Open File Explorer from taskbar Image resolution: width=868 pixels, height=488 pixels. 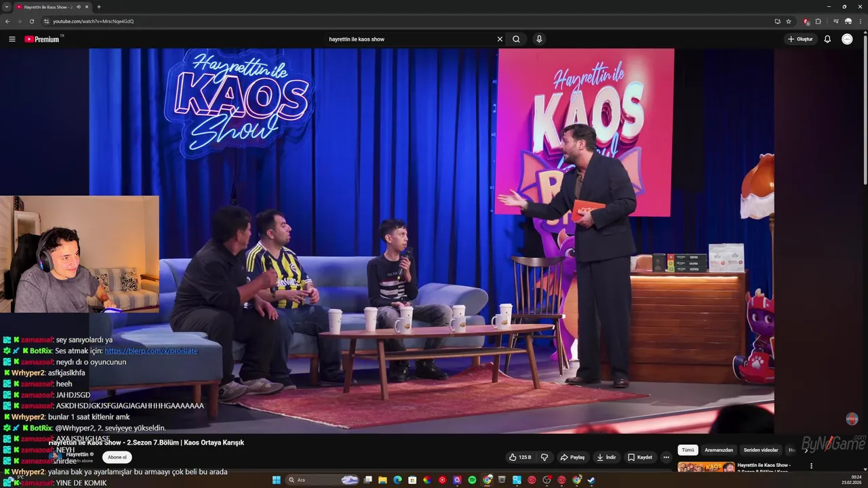(x=382, y=480)
